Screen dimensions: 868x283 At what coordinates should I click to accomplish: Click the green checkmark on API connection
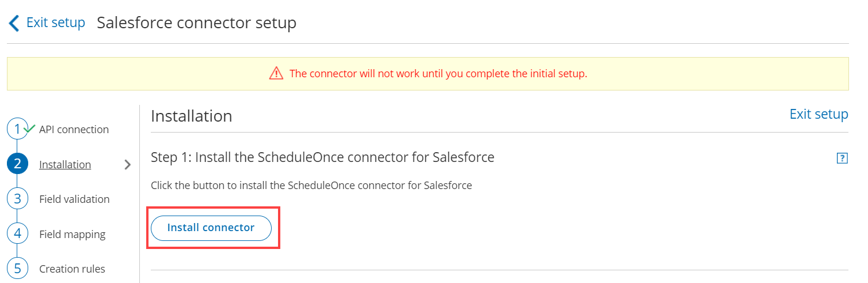coord(30,128)
